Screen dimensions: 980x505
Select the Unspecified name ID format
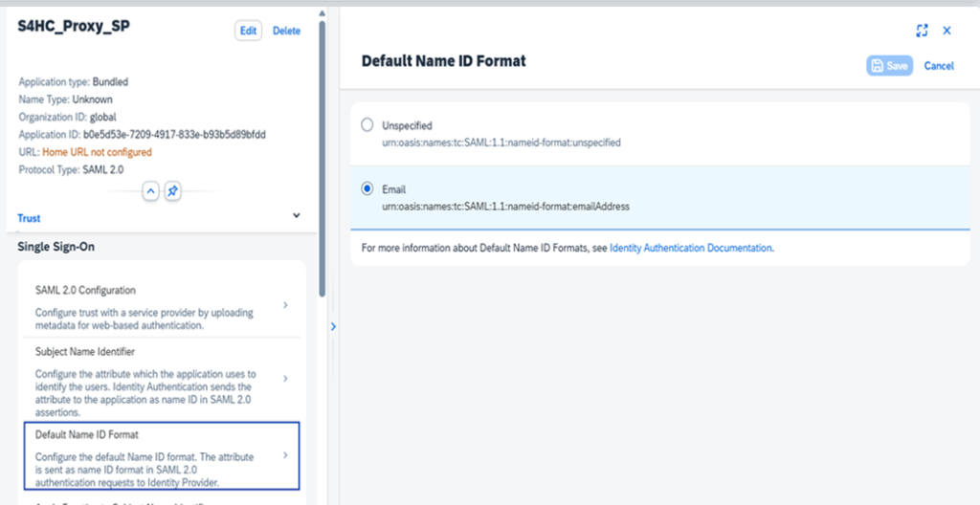[x=367, y=125]
